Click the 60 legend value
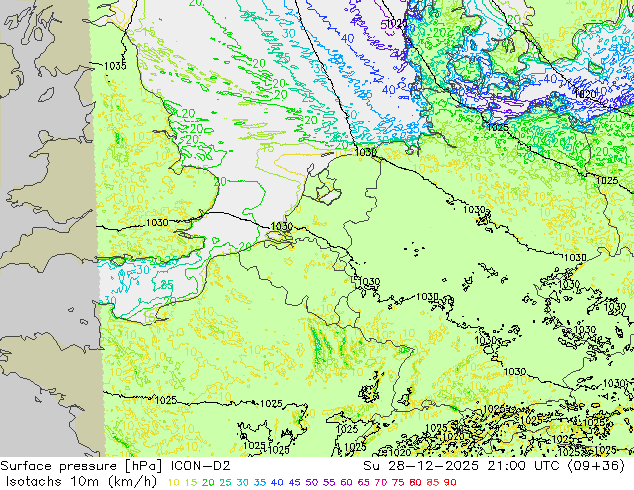634x490 pixels. [346, 483]
